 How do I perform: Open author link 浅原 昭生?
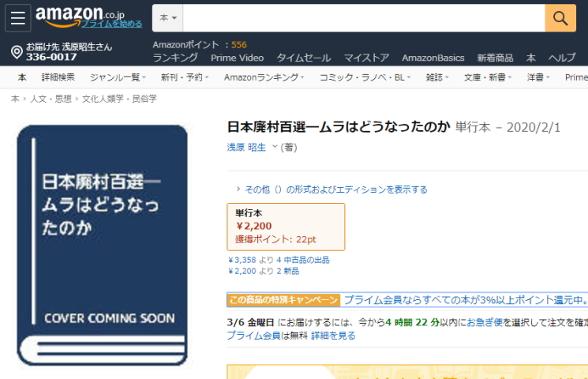click(246, 147)
